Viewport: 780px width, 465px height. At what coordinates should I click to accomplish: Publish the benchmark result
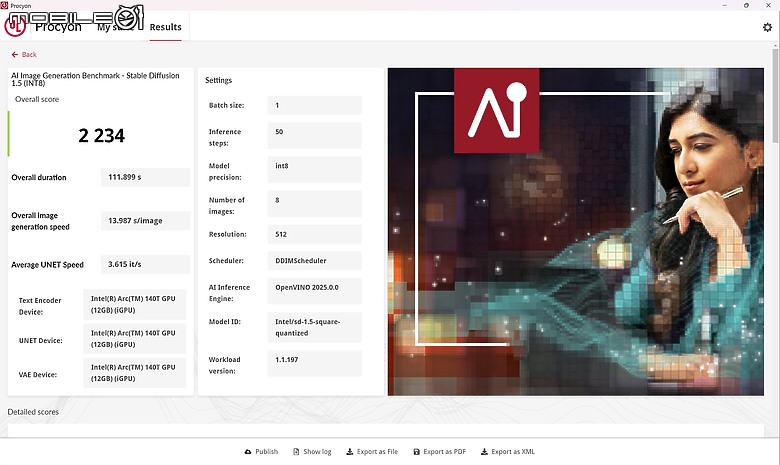[261, 452]
